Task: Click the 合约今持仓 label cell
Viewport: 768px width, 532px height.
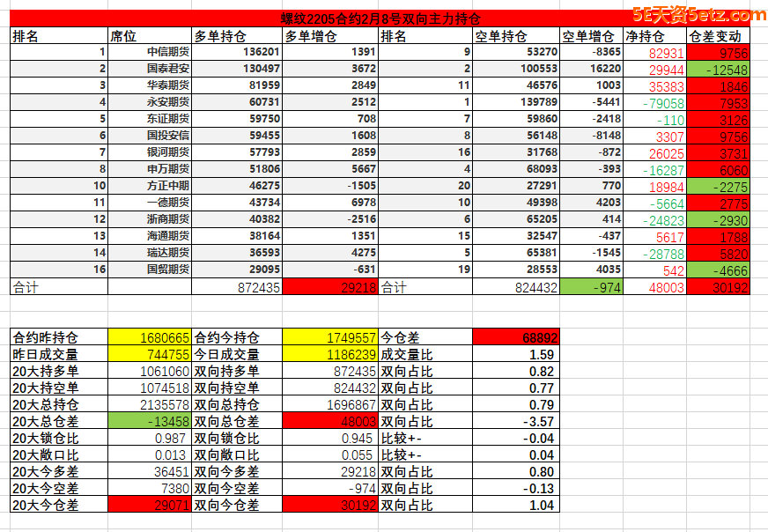Action: tap(237, 337)
